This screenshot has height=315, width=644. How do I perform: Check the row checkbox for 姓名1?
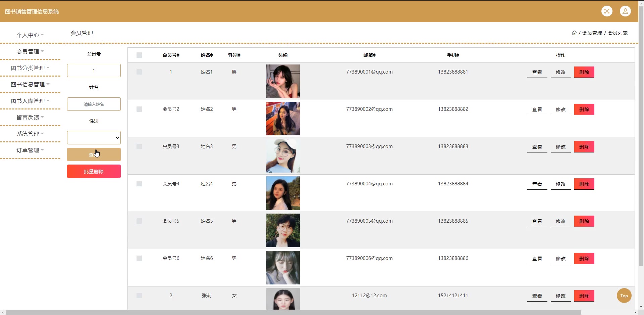tap(139, 72)
